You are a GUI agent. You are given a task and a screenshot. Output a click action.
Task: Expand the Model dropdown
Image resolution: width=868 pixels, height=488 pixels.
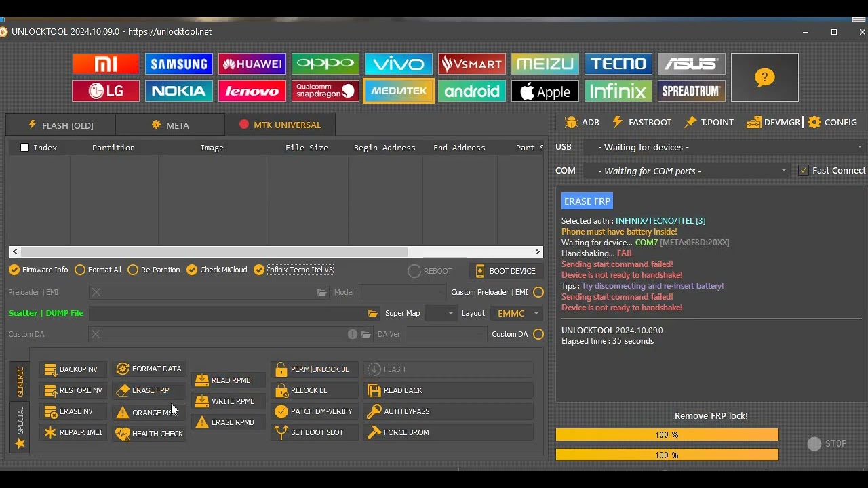point(403,292)
